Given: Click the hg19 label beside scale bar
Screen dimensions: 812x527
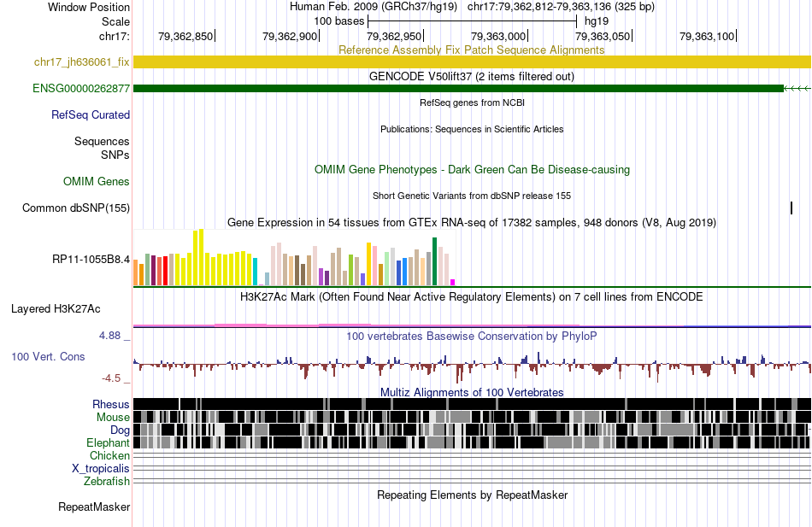Looking at the screenshot, I should [x=597, y=21].
